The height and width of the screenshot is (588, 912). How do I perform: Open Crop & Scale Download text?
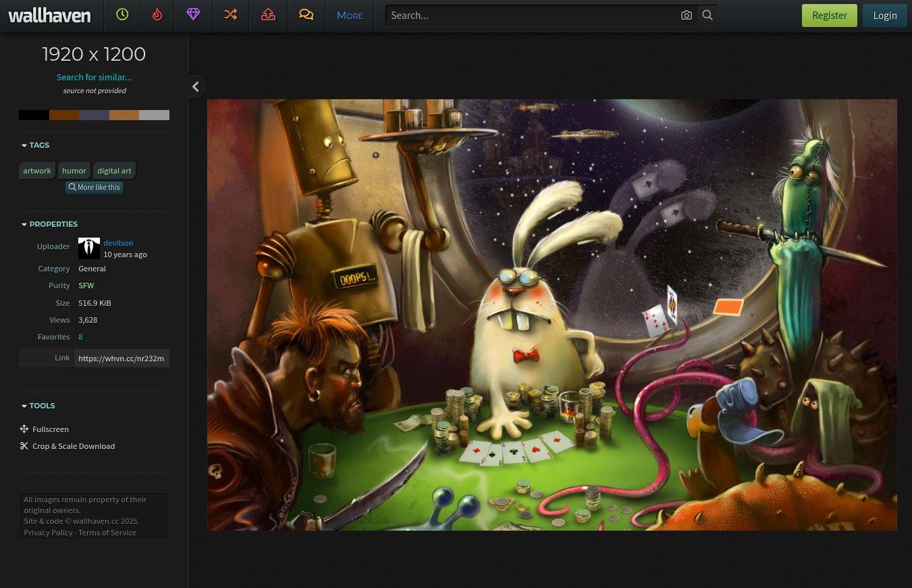click(74, 446)
